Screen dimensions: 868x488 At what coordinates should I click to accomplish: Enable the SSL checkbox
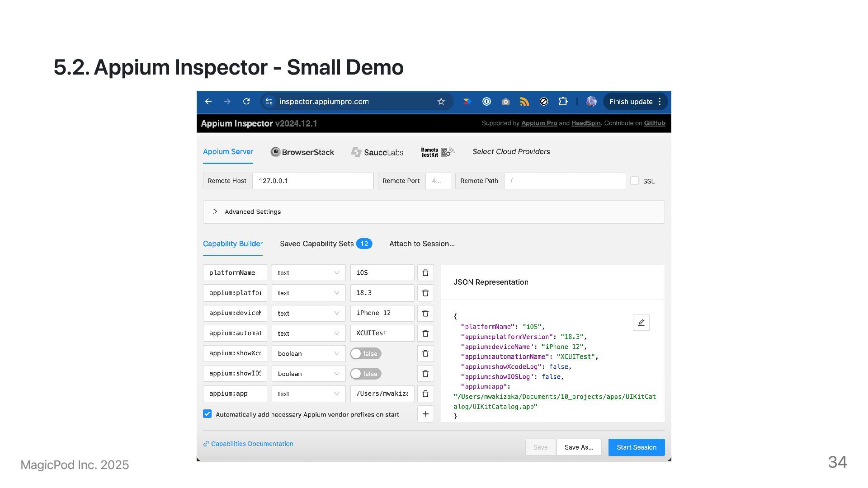(x=634, y=181)
